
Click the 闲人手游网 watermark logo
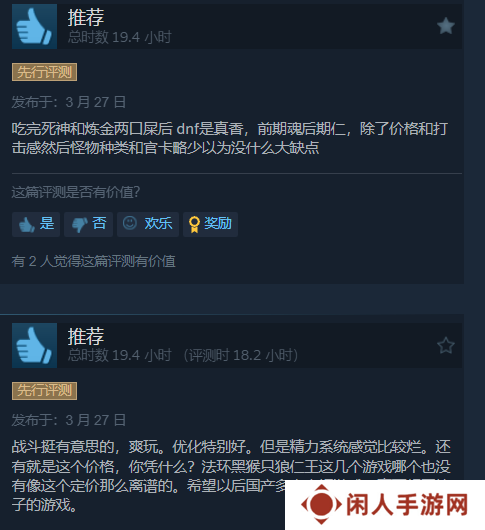[385, 505]
